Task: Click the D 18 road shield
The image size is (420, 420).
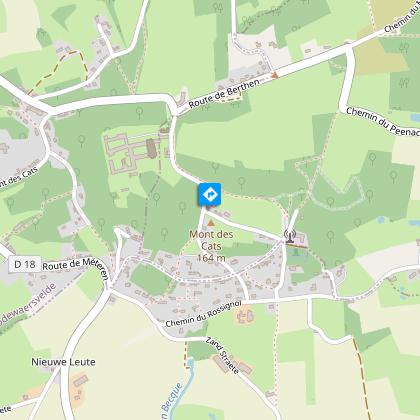Action: 25,264
